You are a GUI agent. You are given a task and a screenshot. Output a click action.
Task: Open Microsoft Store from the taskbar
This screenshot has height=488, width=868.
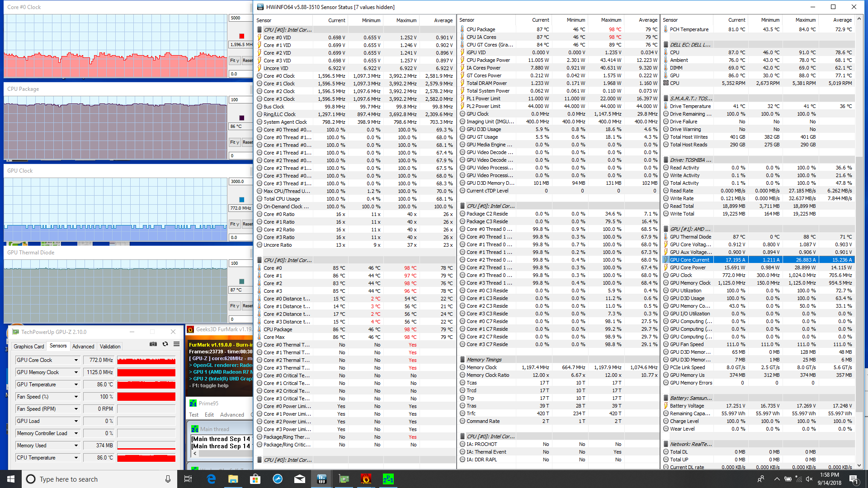[x=255, y=479]
